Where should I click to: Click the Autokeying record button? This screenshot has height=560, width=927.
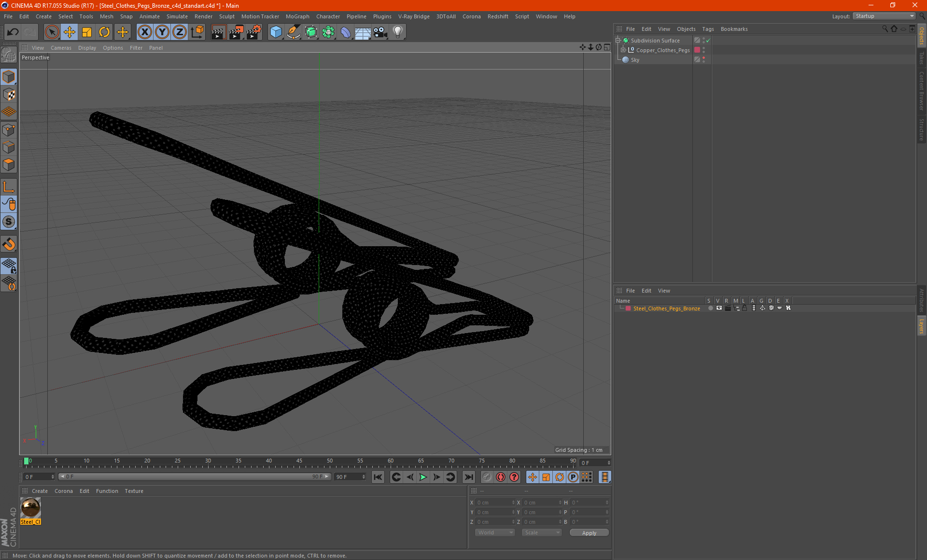[501, 477]
